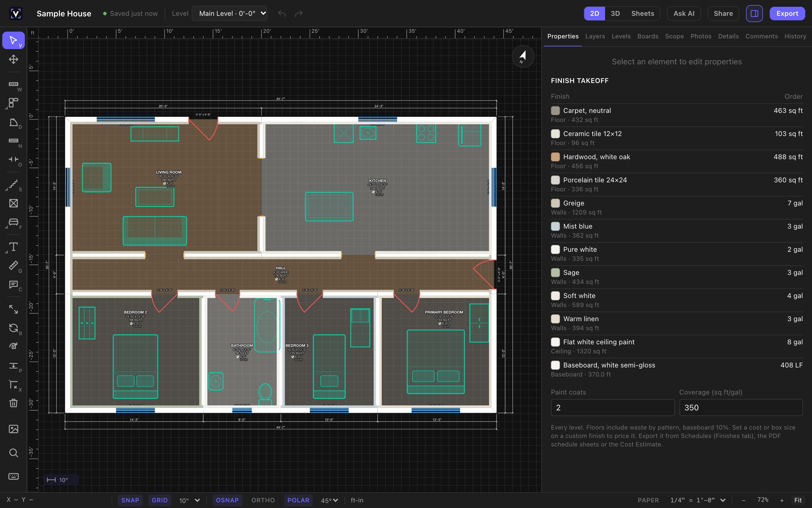This screenshot has height=508, width=812.
Task: Select the Text tool
Action: (14, 247)
